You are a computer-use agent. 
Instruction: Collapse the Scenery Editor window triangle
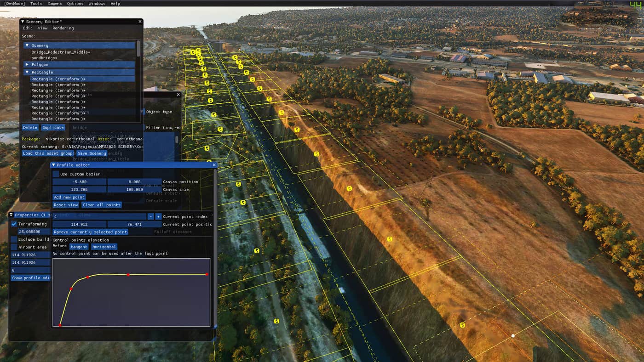23,22
